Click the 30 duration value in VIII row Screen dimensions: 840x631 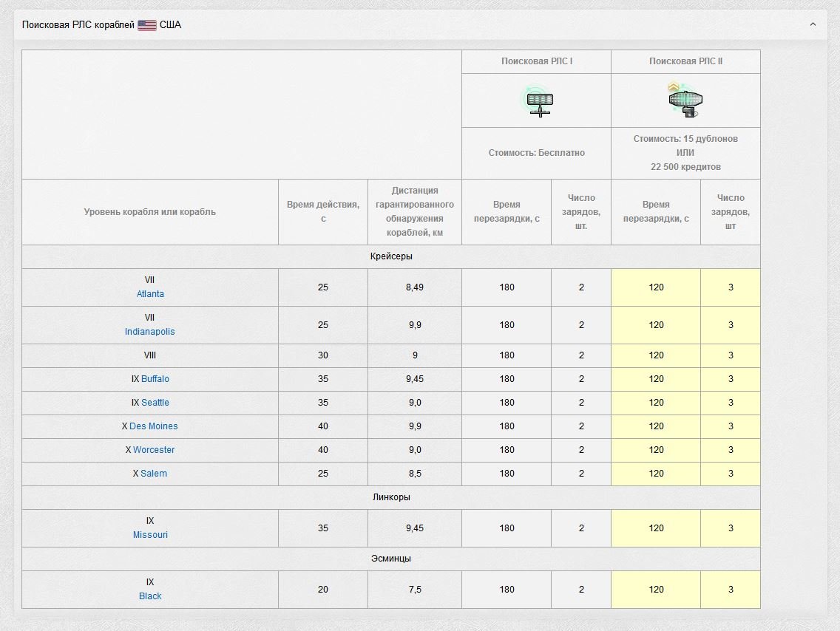(323, 355)
